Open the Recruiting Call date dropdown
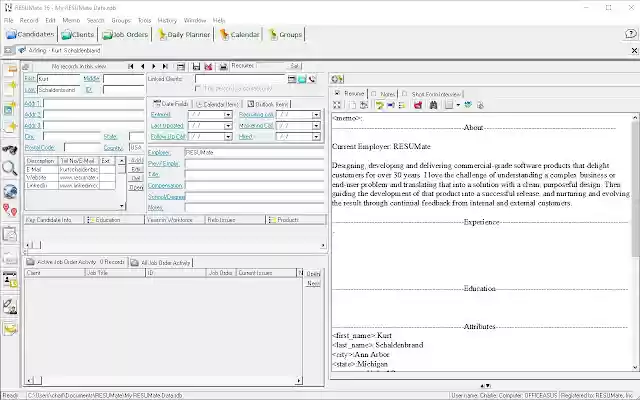 click(316, 115)
